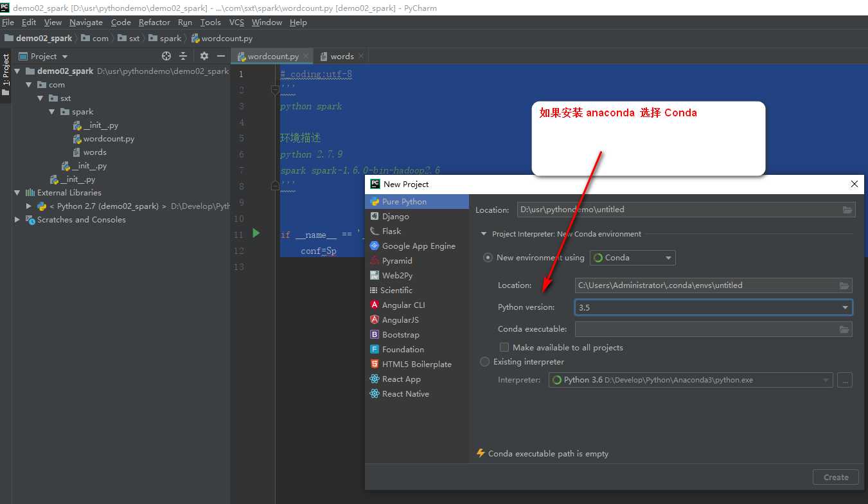Open the Navigate menu
The width and height of the screenshot is (868, 504).
86,22
